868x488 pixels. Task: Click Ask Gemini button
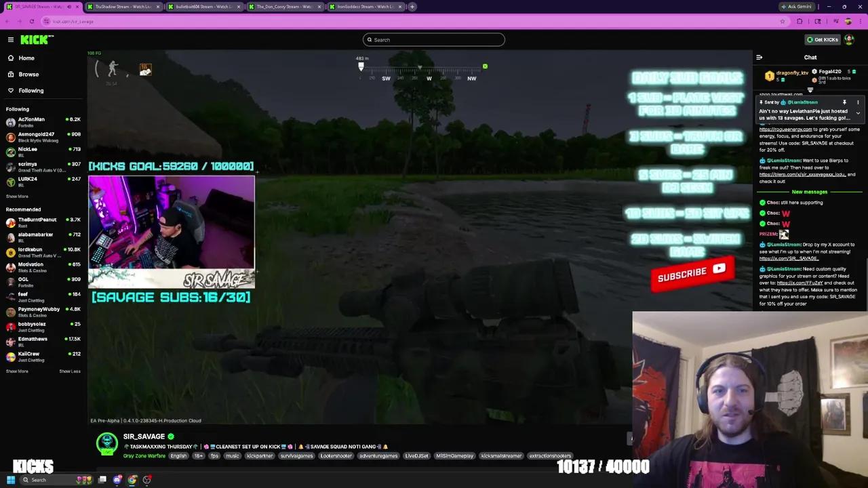(x=796, y=7)
